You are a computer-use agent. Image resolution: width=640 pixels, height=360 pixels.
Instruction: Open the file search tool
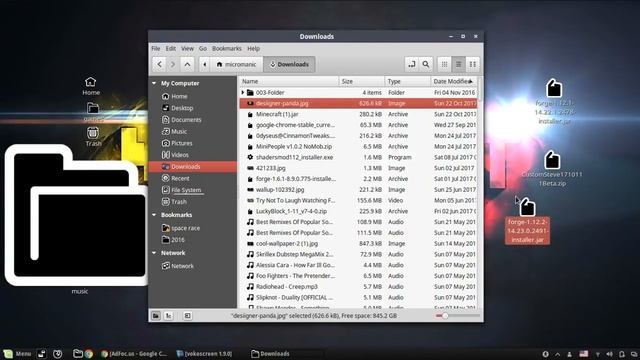coord(426,64)
